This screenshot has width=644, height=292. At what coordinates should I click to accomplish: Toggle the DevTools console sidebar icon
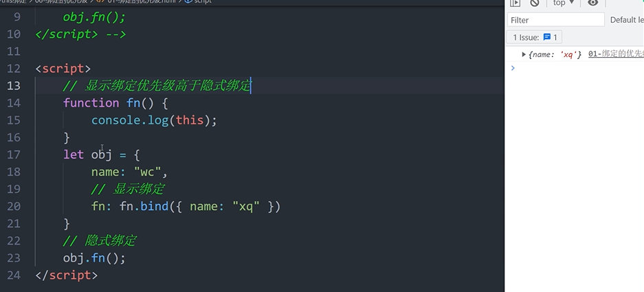(x=515, y=3)
